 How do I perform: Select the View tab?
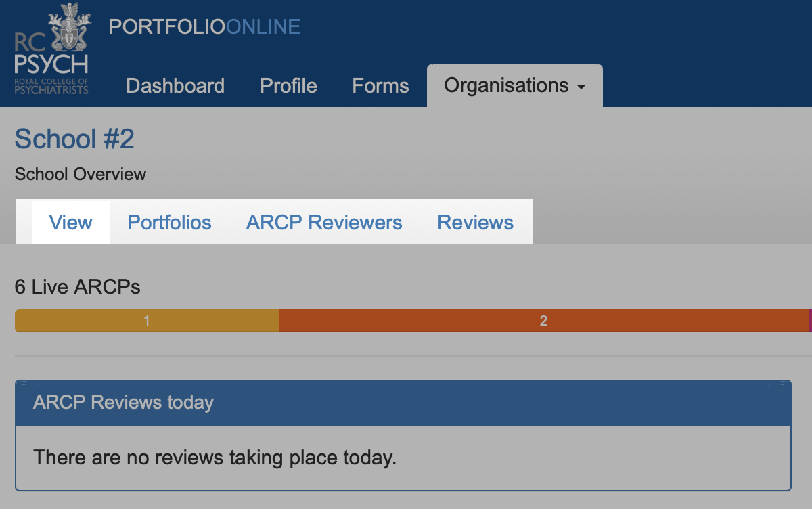(x=71, y=223)
